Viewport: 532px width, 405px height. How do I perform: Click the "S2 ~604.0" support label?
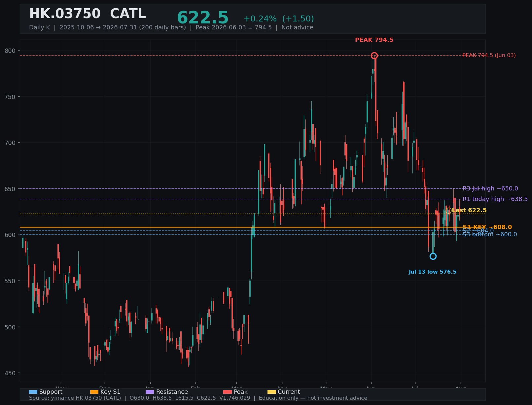coord(478,231)
